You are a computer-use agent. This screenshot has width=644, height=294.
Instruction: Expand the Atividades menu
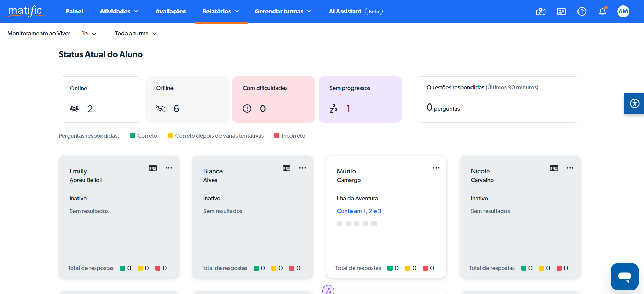pos(119,12)
